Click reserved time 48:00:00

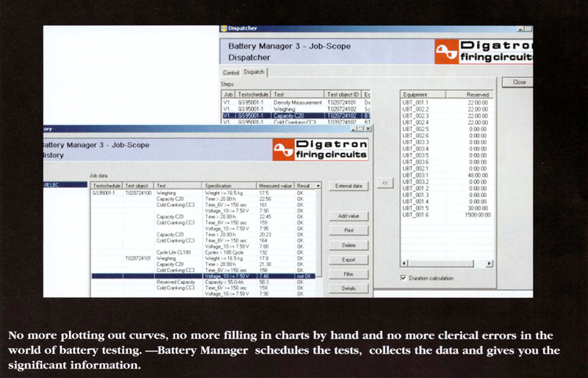(x=478, y=175)
